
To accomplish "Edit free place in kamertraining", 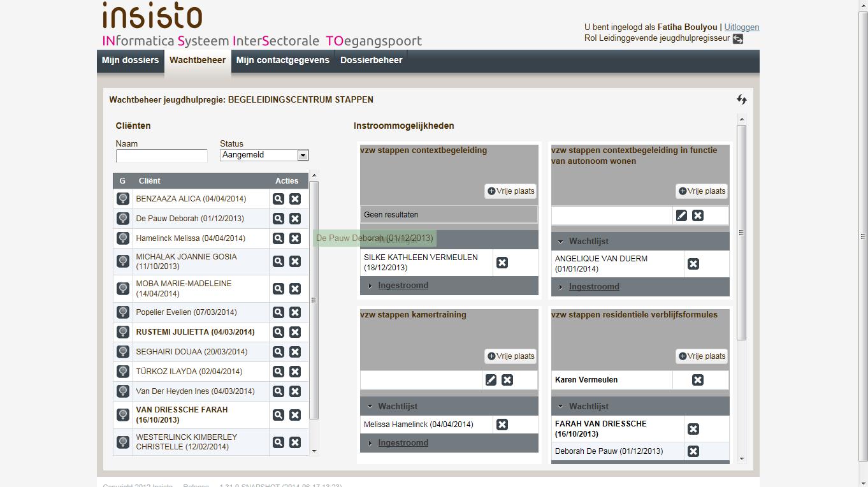I will [491, 380].
